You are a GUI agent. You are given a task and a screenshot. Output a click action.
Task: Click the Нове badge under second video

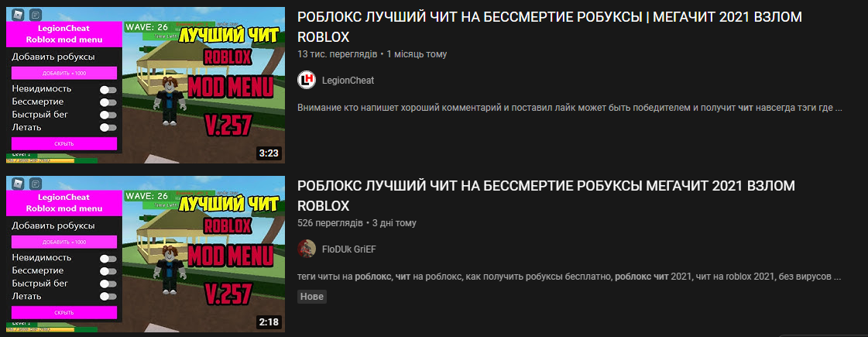pos(312,297)
